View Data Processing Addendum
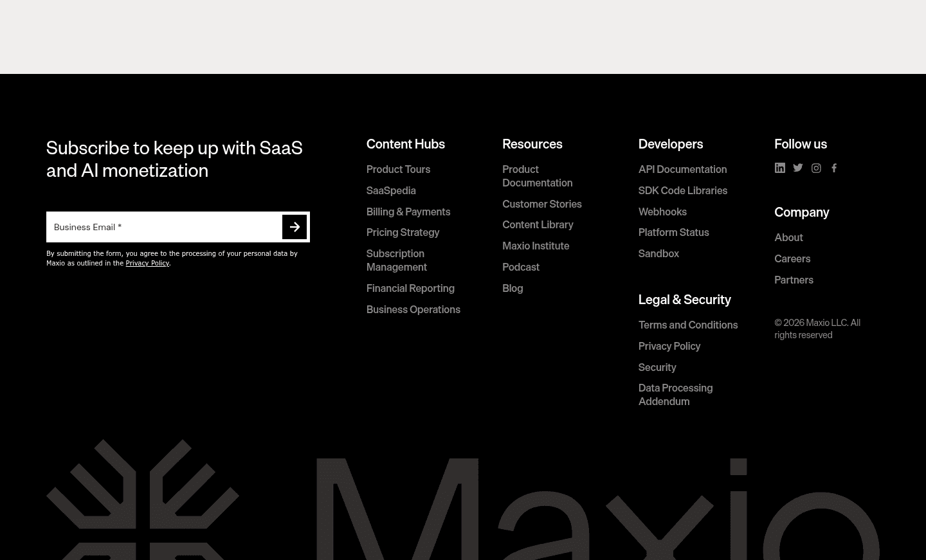The image size is (926, 560). click(x=676, y=395)
